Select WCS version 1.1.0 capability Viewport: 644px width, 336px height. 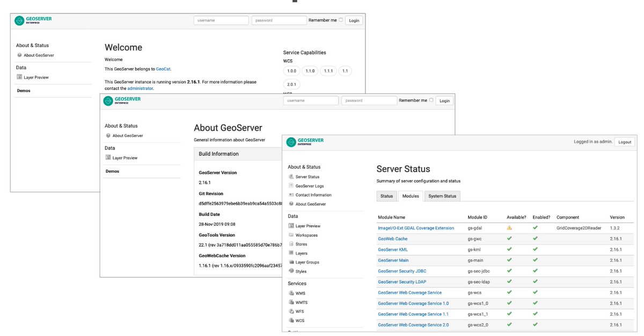coord(310,71)
